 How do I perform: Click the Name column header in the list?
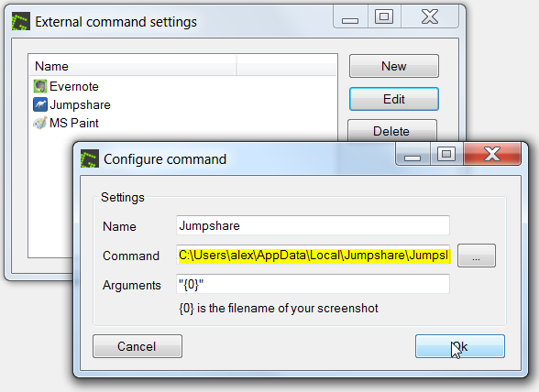(133, 66)
